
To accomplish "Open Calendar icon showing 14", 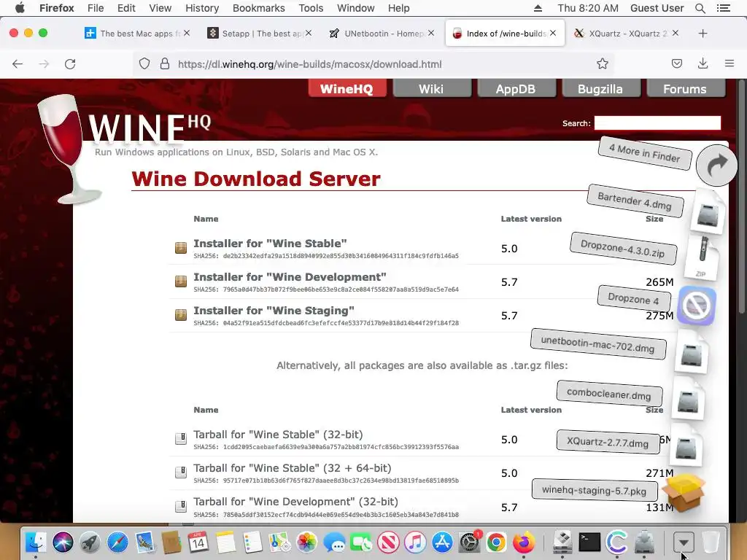I will pyautogui.click(x=198, y=542).
